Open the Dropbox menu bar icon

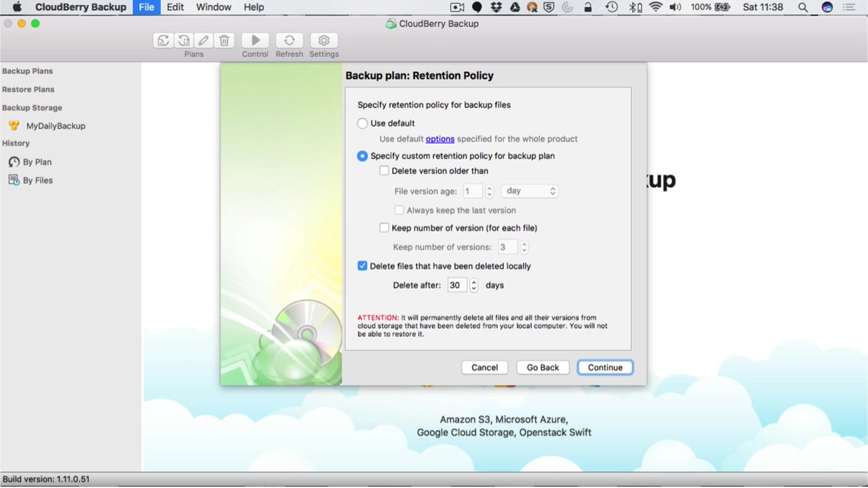(496, 7)
